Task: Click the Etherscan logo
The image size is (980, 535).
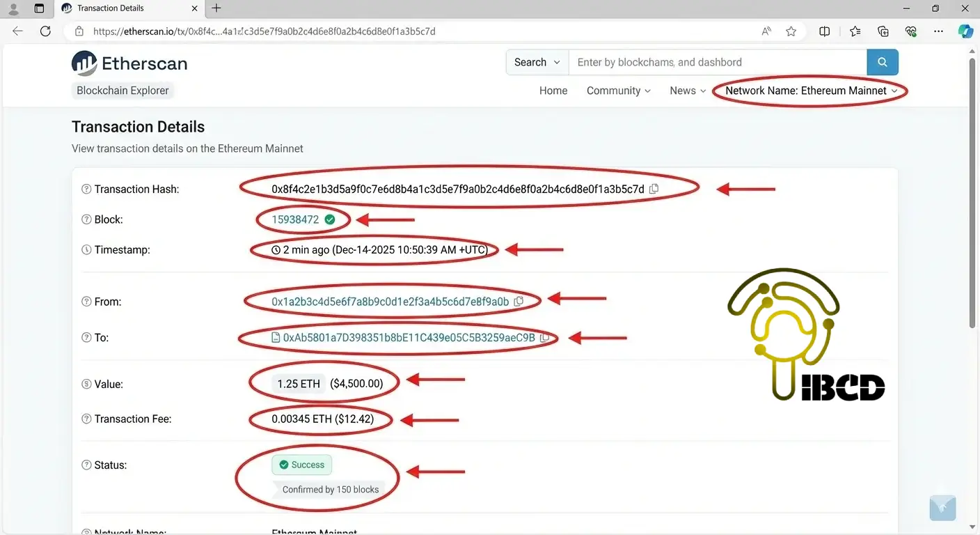Action: [x=129, y=63]
